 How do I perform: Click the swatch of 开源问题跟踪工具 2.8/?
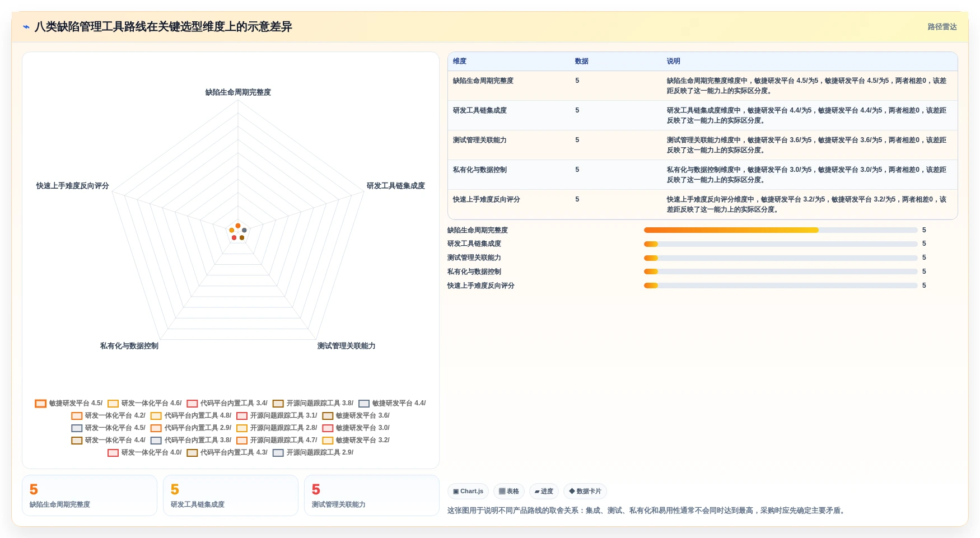point(242,428)
